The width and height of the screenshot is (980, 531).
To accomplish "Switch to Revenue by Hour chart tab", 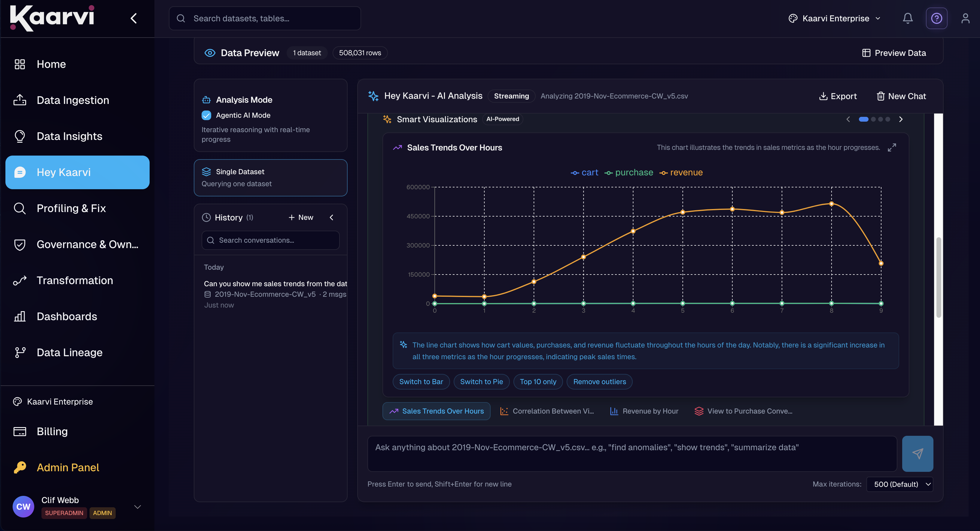I will point(644,411).
